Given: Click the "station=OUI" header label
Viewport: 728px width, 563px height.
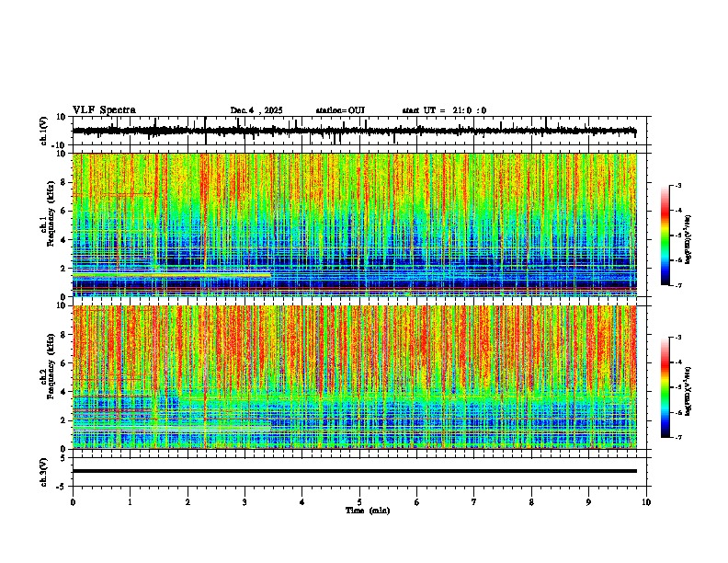Looking at the screenshot, I should tap(340, 110).
